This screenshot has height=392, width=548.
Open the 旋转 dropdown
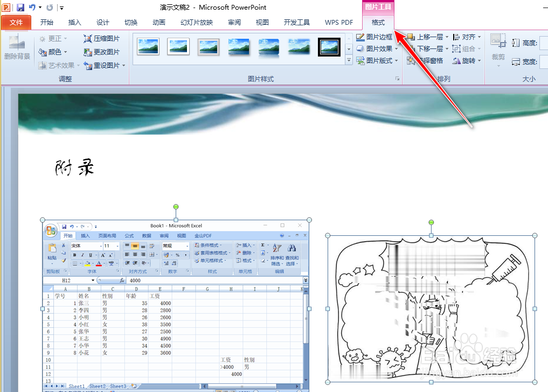point(467,61)
